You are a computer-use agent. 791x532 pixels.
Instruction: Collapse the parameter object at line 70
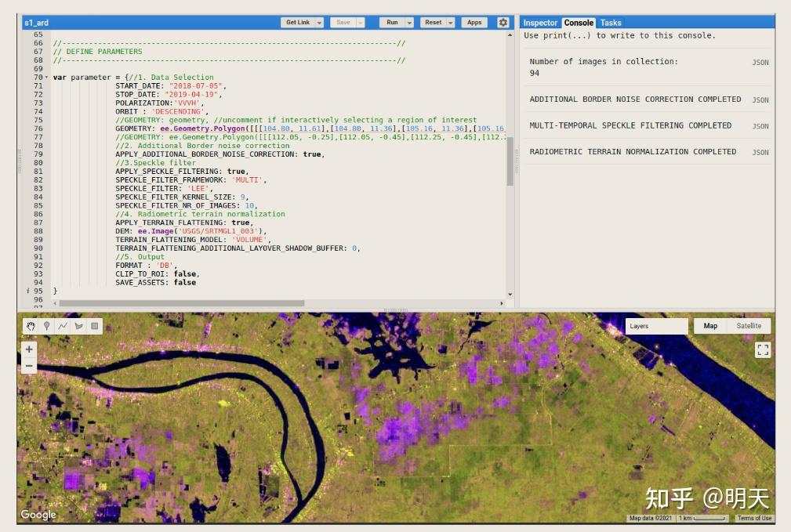pyautogui.click(x=45, y=77)
